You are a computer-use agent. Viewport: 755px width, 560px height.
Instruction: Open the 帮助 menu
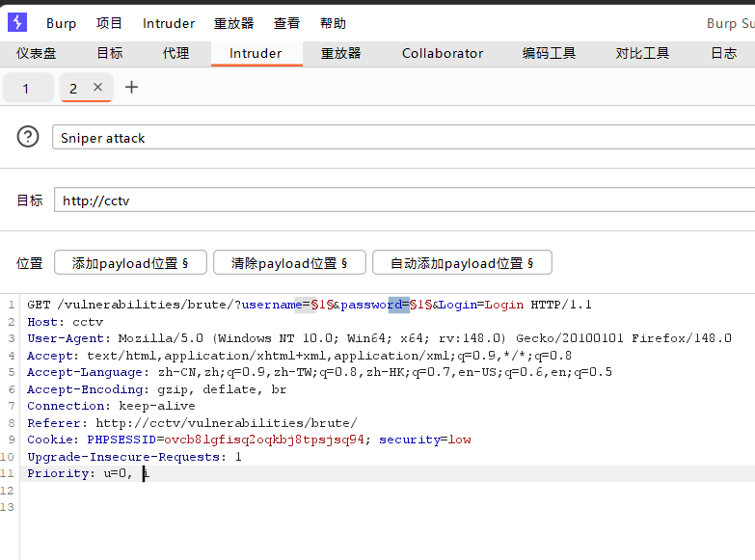tap(333, 23)
